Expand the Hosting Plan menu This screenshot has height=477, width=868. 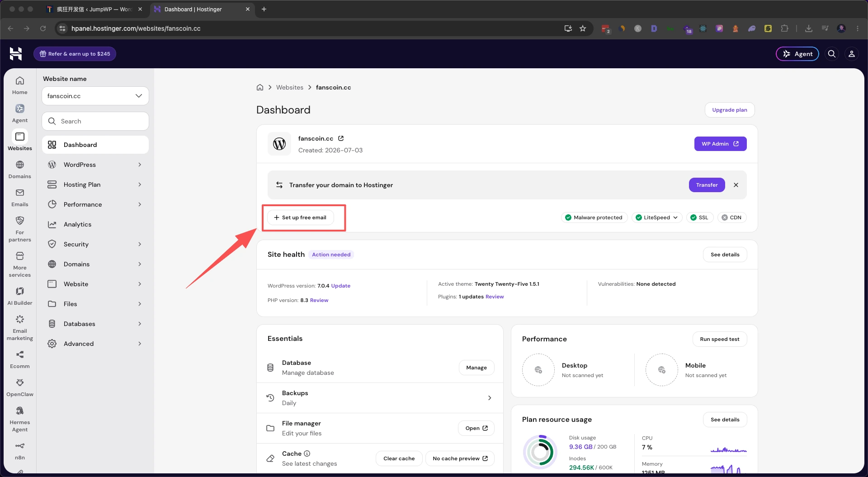(95, 184)
